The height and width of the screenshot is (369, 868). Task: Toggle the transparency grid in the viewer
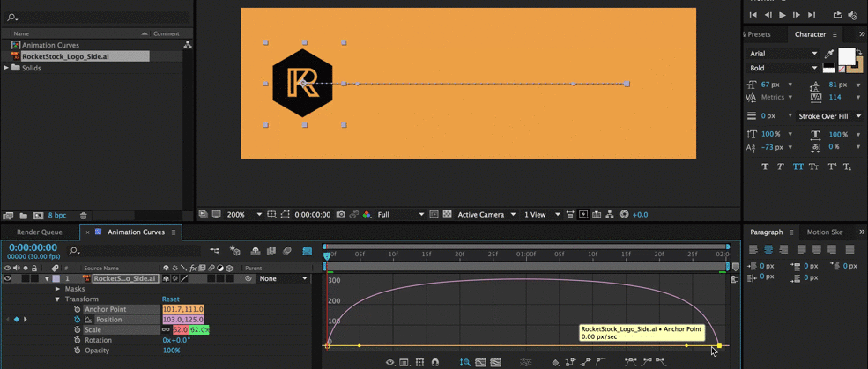446,215
